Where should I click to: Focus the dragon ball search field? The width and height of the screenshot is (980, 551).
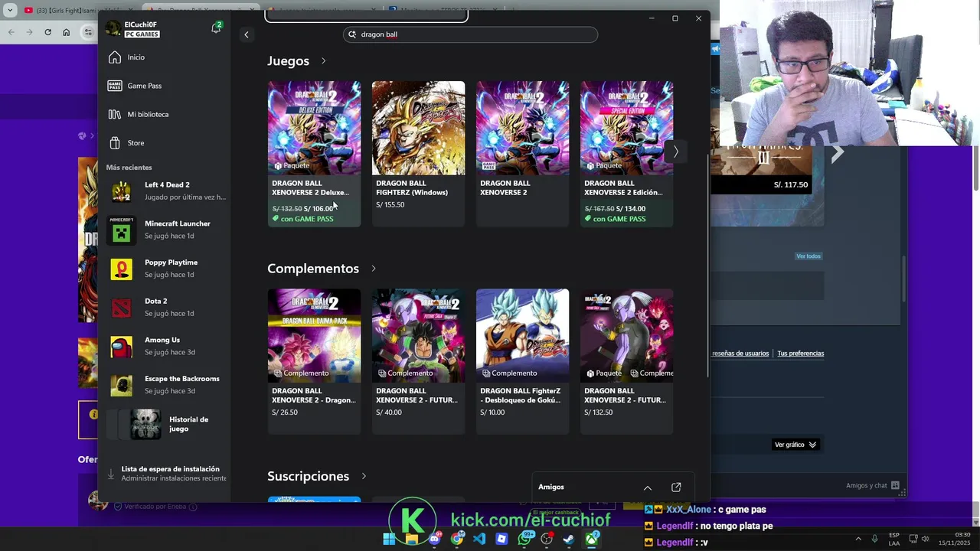tap(470, 34)
